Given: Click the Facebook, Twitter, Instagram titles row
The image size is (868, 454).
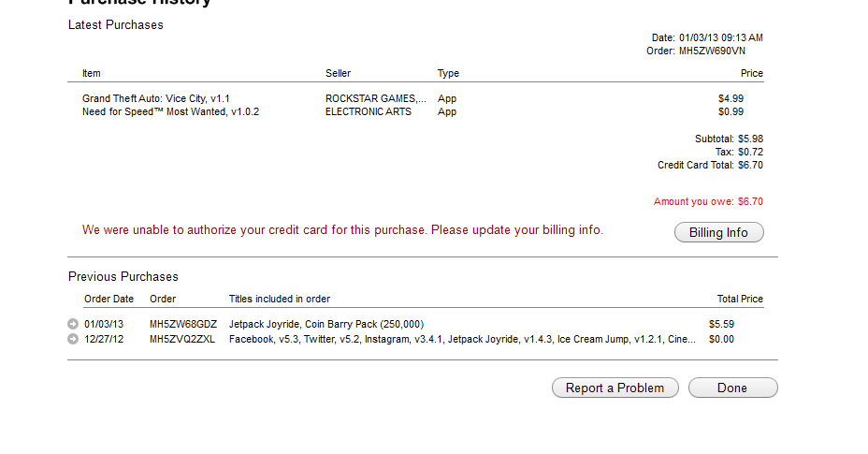Looking at the screenshot, I should coord(462,339).
